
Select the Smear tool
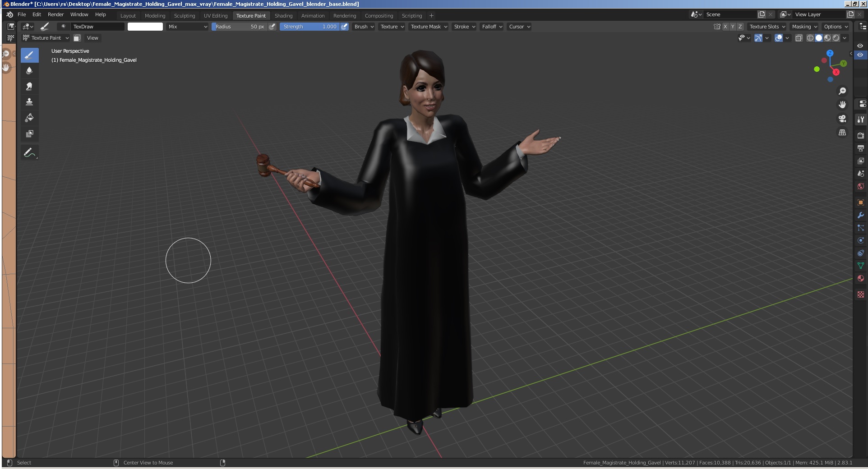pyautogui.click(x=29, y=87)
